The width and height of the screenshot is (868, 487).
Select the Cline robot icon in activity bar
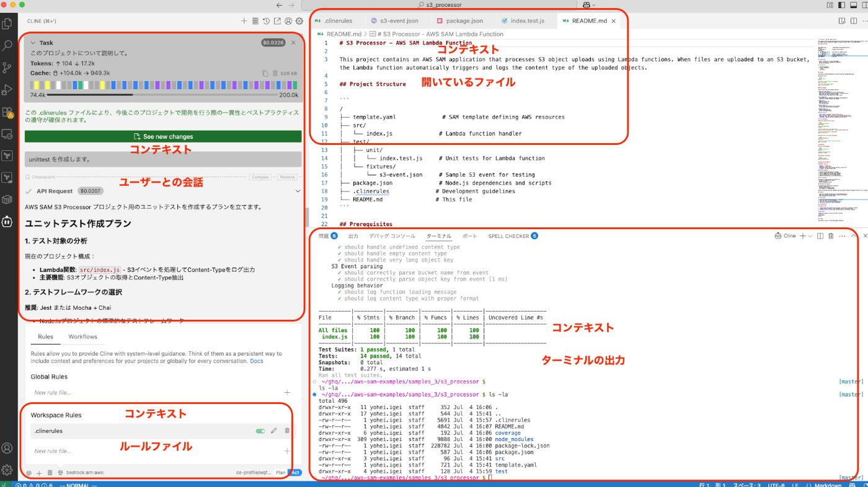tap(7, 221)
